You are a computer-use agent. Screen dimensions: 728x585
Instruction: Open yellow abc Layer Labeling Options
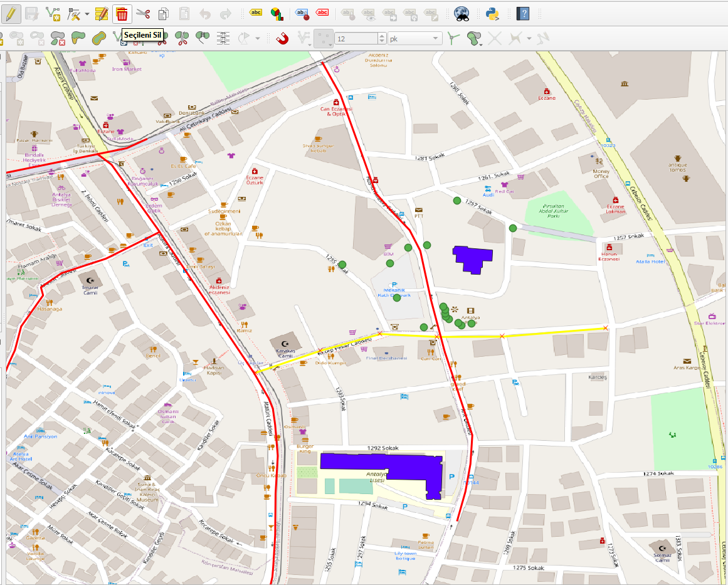click(x=256, y=13)
